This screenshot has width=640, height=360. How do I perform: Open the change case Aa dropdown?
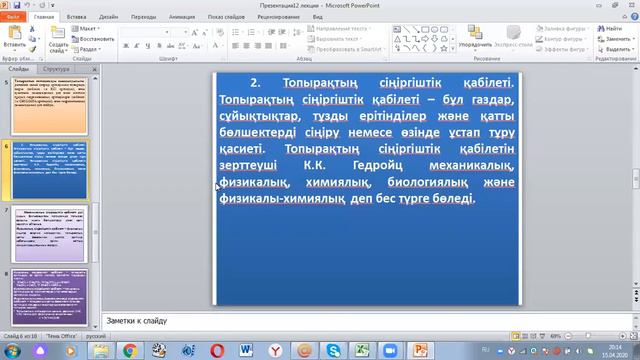(197, 46)
